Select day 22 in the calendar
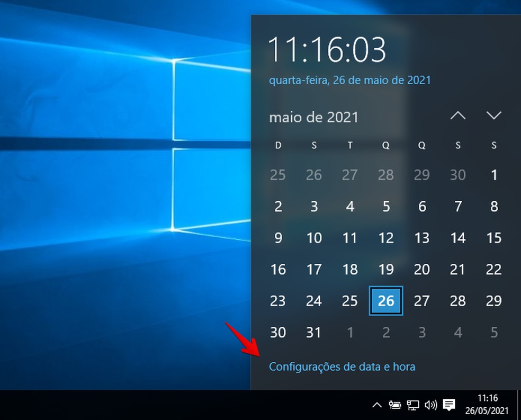This screenshot has width=521, height=420. pos(494,269)
